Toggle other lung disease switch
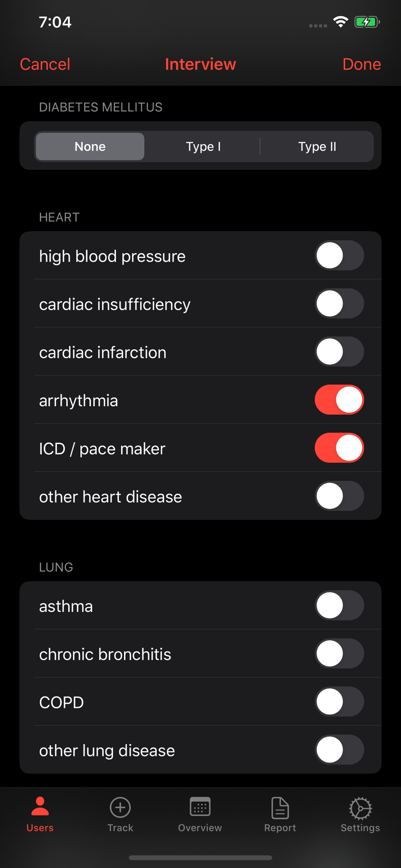The height and width of the screenshot is (868, 401). click(x=339, y=750)
